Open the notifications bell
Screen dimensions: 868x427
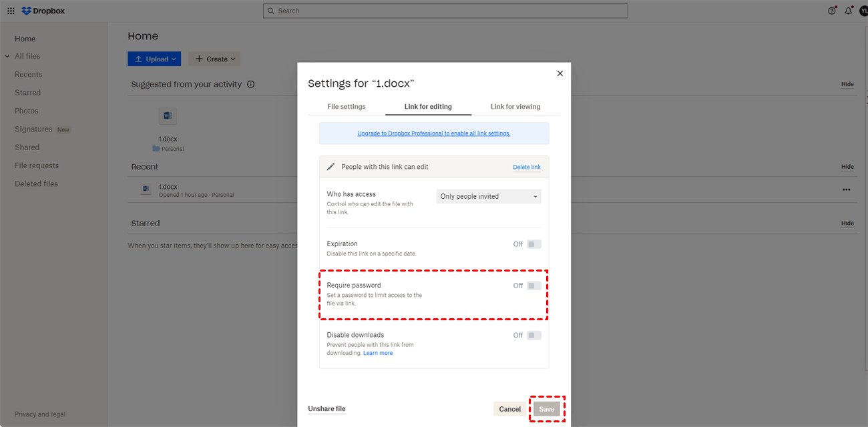click(849, 11)
